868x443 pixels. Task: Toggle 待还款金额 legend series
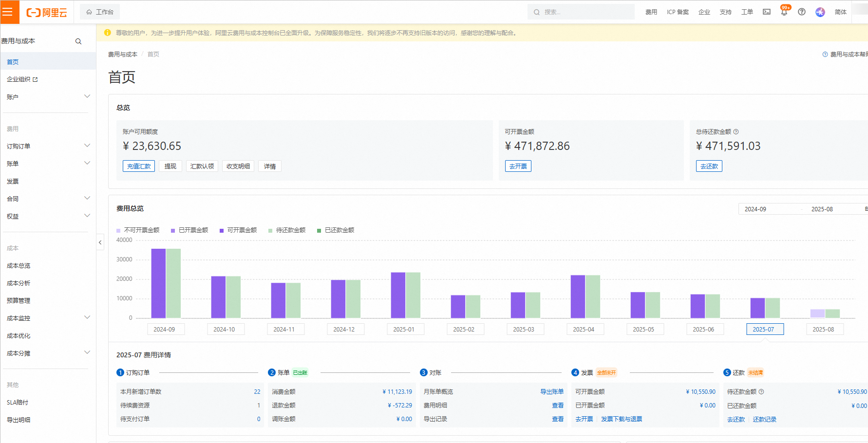pos(287,230)
